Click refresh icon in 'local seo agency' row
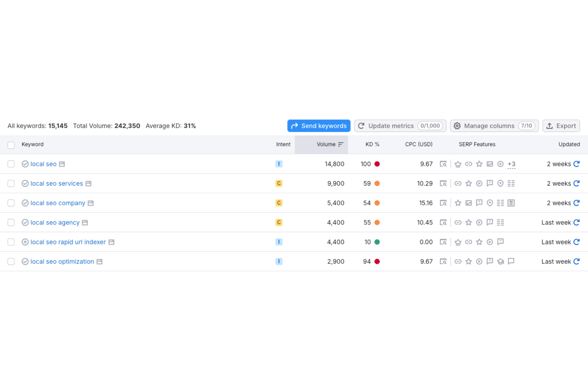 click(576, 223)
